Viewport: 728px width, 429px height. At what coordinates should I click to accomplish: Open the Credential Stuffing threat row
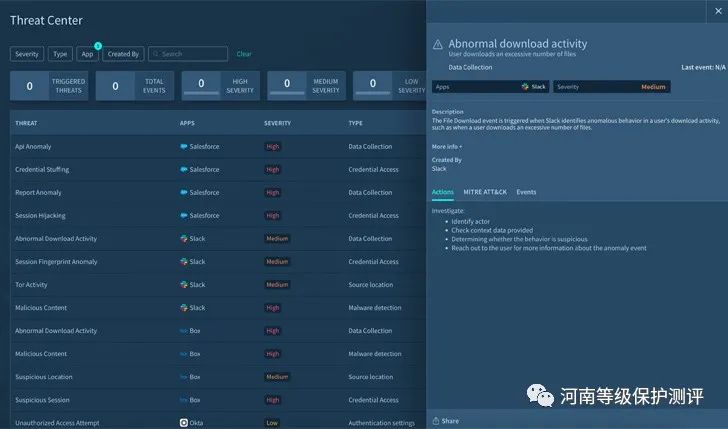pyautogui.click(x=42, y=169)
